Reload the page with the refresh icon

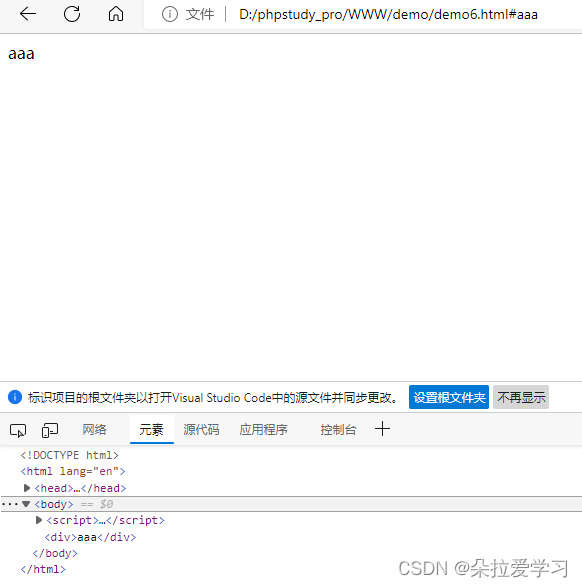72,14
